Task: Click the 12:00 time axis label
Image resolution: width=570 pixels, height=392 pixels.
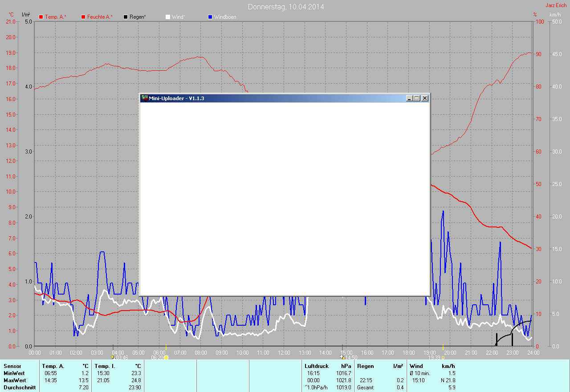Action: click(284, 352)
